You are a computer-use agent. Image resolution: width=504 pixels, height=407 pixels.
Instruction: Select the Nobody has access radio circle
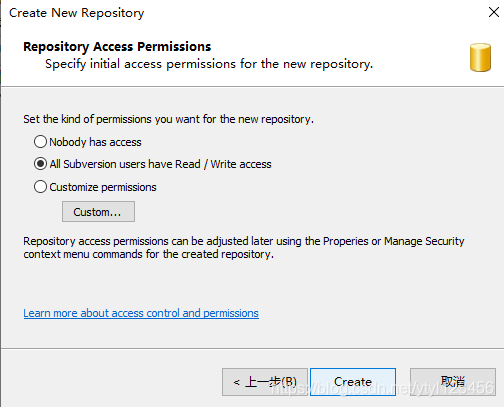(x=40, y=142)
